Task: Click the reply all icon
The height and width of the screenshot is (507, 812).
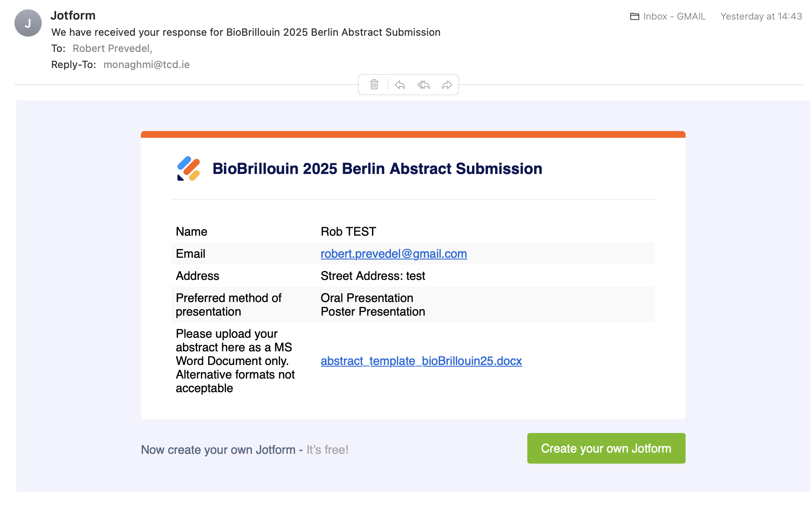Action: point(423,85)
